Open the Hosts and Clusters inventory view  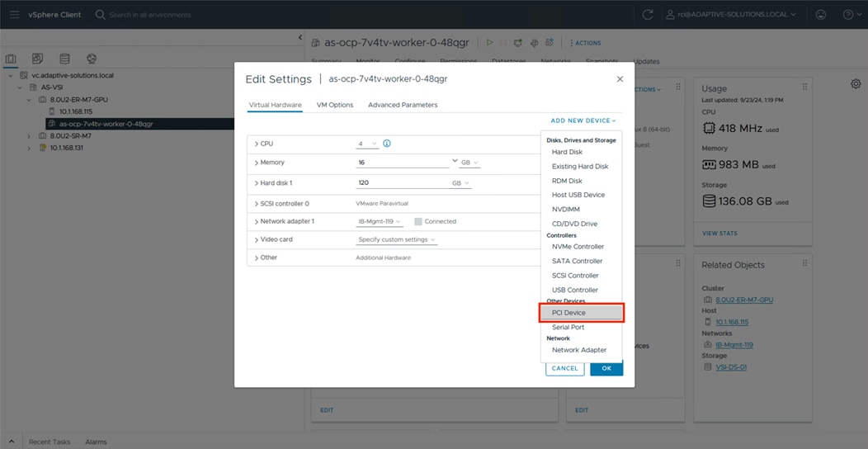tap(11, 59)
